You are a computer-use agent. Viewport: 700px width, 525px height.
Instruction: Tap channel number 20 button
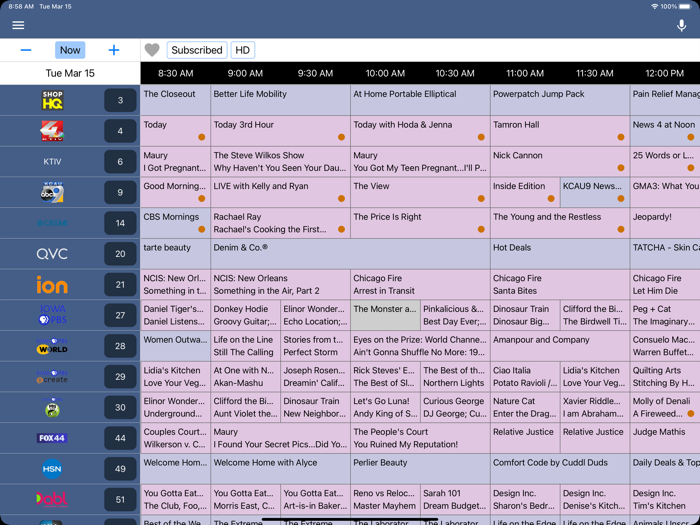pyautogui.click(x=120, y=254)
